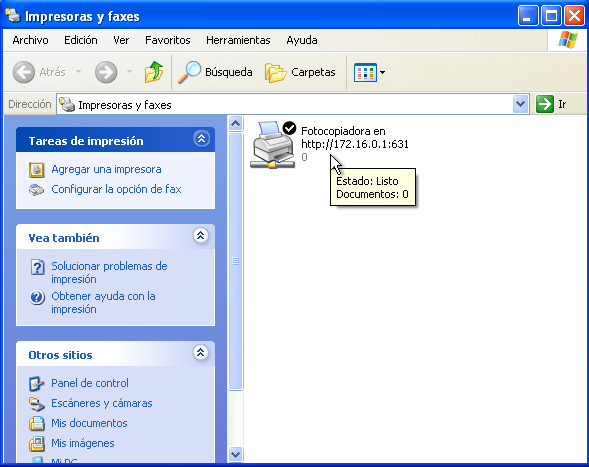The height and width of the screenshot is (467, 589).
Task: Click Agregar una impresora link
Action: (x=106, y=169)
